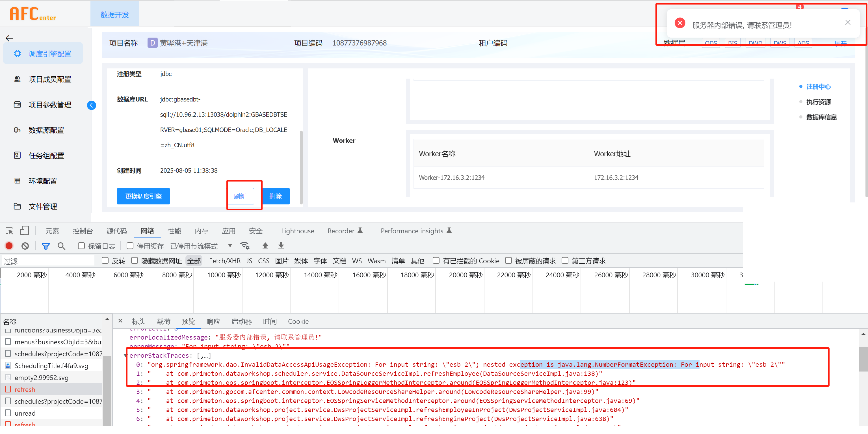This screenshot has width=868, height=434.
Task: Click the network filter funnel icon
Action: (x=46, y=246)
